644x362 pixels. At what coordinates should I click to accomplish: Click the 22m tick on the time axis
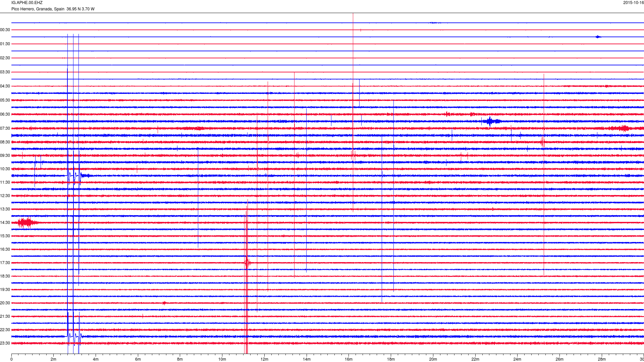[475, 359]
